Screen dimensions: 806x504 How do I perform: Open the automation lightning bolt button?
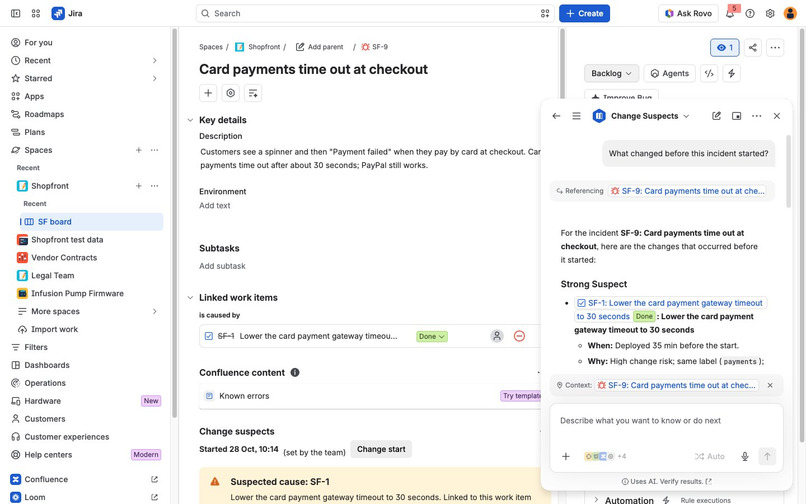(731, 74)
